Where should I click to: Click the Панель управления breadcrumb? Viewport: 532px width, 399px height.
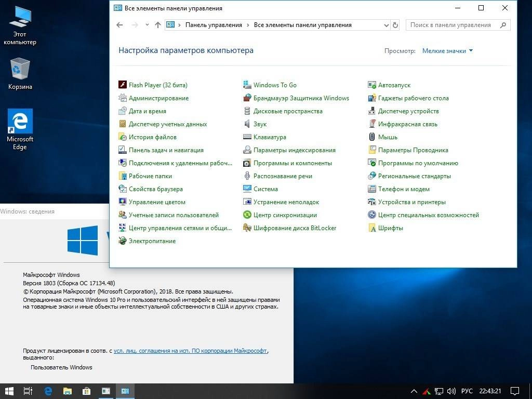pyautogui.click(x=214, y=25)
